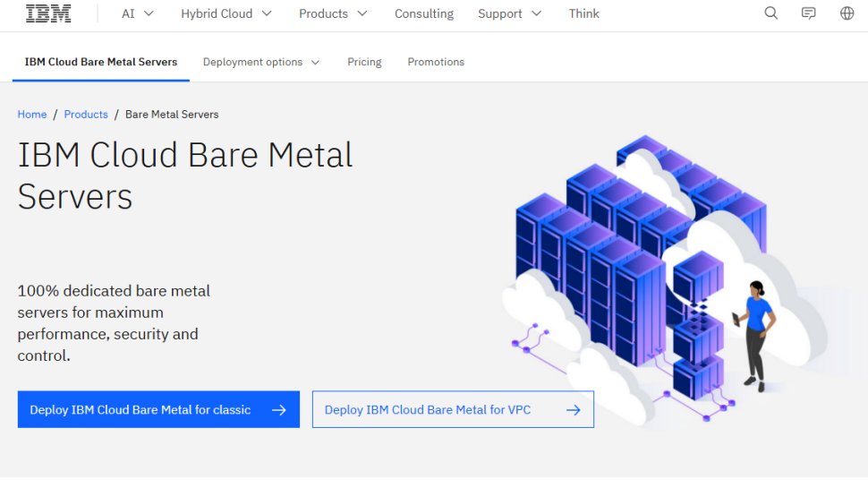Expand the Products menu in header
Screen dimensions: 868x488
point(333,13)
